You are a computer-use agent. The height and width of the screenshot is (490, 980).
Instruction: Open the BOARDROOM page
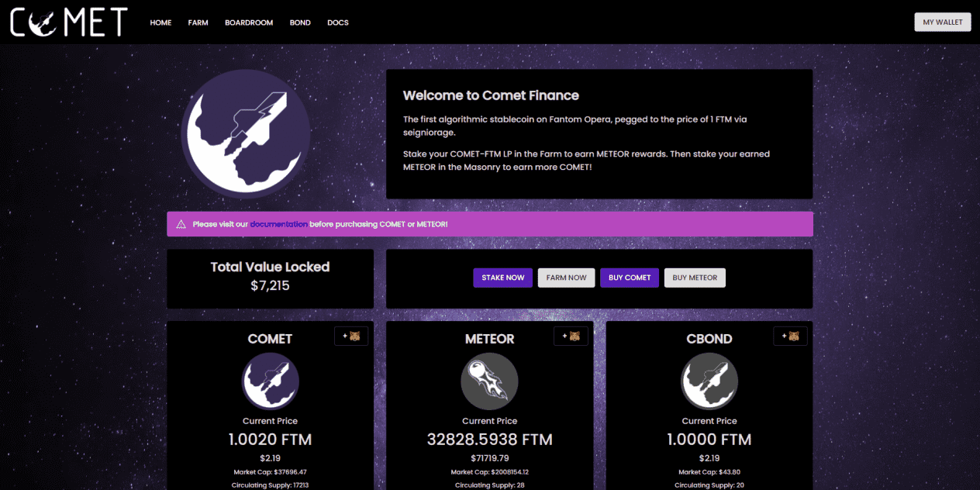click(x=249, y=22)
